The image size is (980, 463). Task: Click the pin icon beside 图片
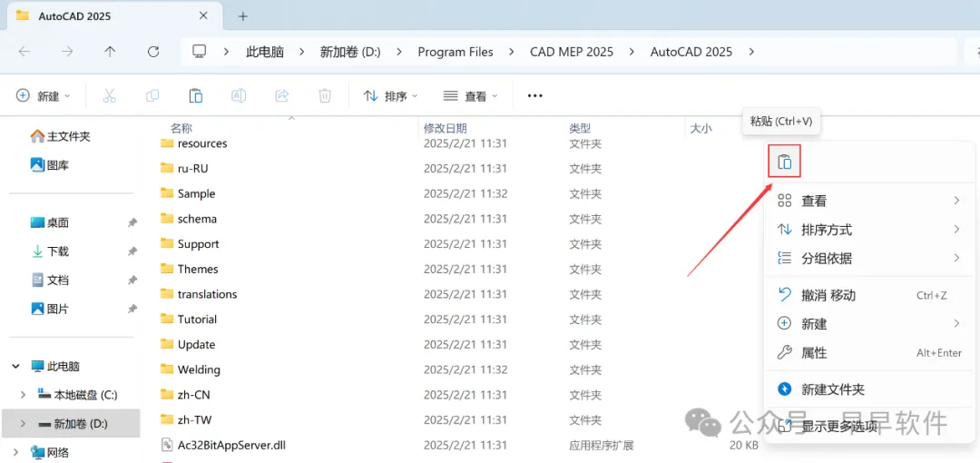click(x=132, y=309)
